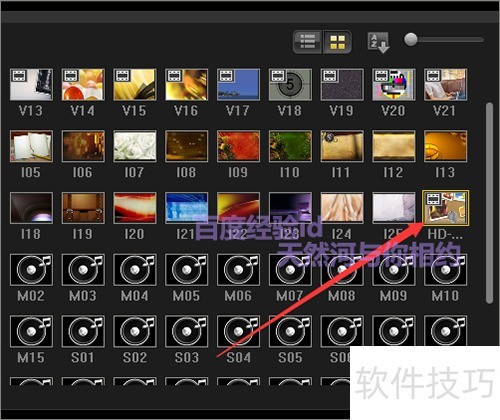Select sound clip S01
The image size is (500, 420).
(x=83, y=331)
